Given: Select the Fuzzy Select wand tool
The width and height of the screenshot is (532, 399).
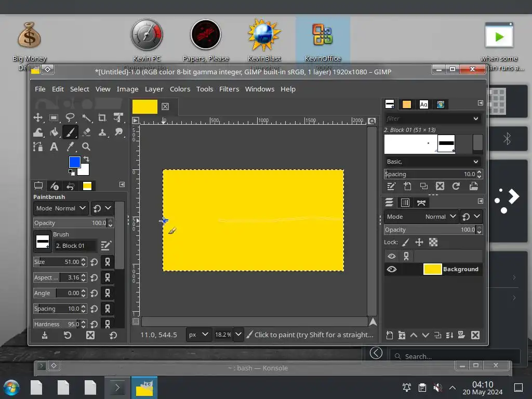Looking at the screenshot, I should 86,118.
